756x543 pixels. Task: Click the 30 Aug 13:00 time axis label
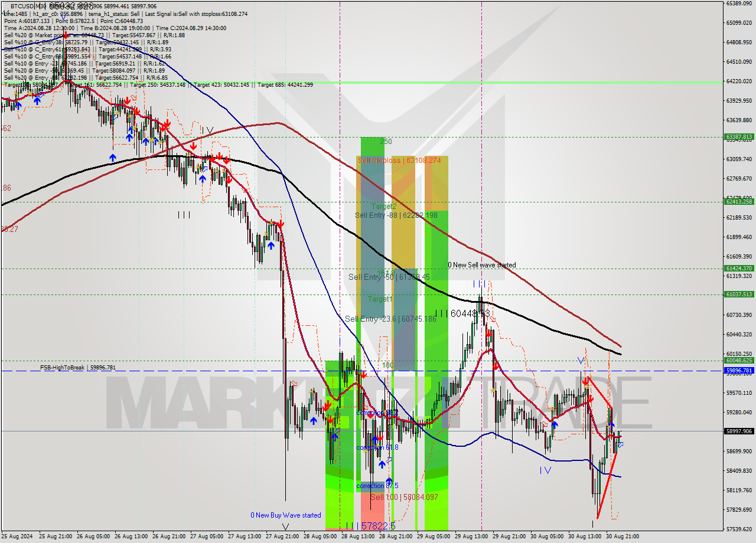point(585,537)
